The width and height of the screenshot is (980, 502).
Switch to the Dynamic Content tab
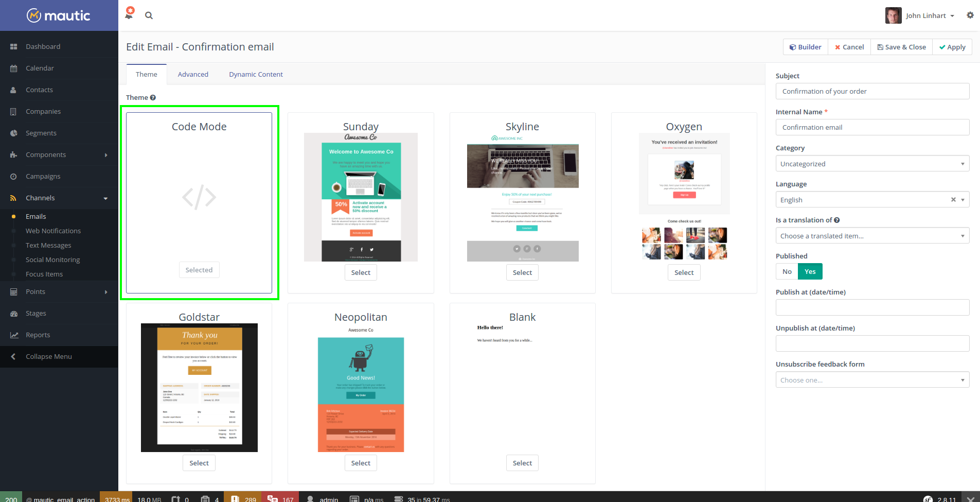pos(256,74)
